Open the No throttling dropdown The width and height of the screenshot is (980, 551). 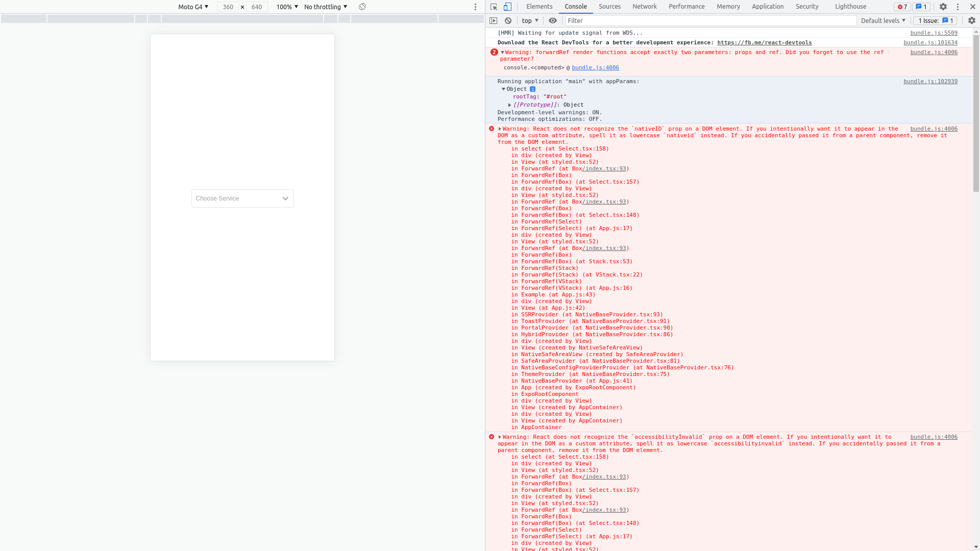point(325,7)
